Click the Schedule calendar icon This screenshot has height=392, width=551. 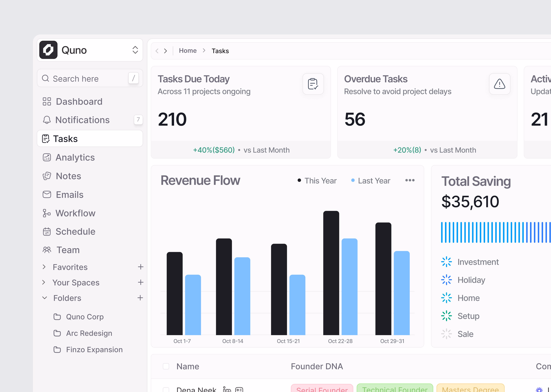click(x=47, y=232)
